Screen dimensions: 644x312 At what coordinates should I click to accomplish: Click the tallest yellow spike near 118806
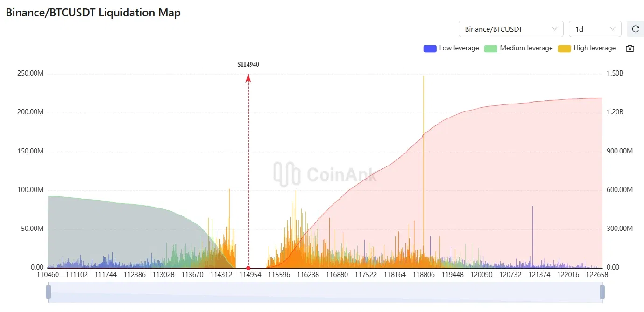coord(424,79)
